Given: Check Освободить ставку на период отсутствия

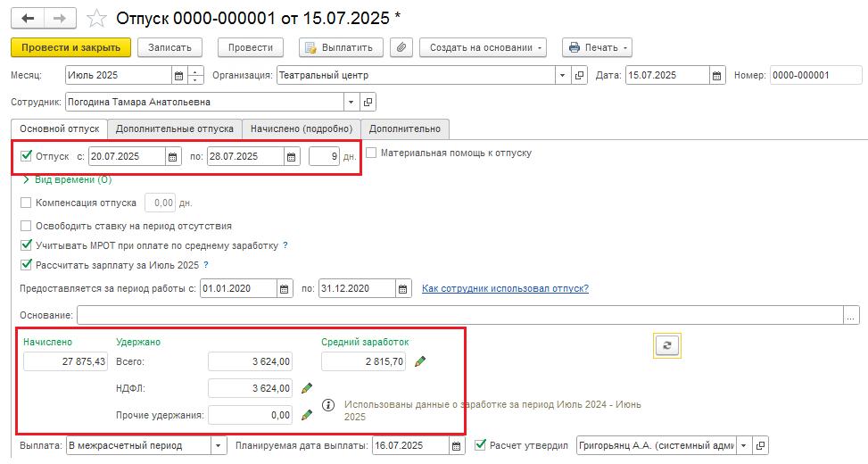Looking at the screenshot, I should point(26,226).
